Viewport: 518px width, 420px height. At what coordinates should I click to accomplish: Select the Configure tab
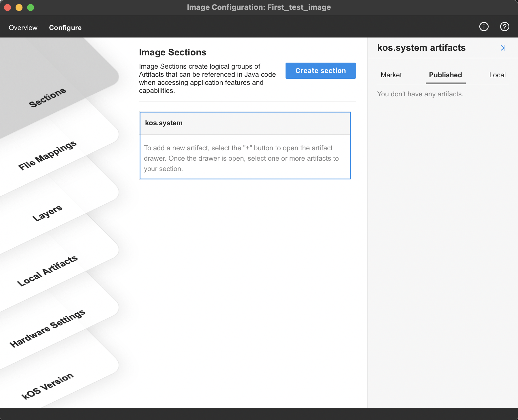point(65,28)
